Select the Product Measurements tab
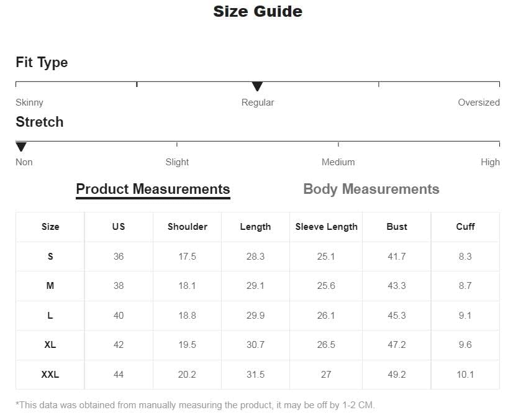Viewport: 513px width, 420px height. 153,189
